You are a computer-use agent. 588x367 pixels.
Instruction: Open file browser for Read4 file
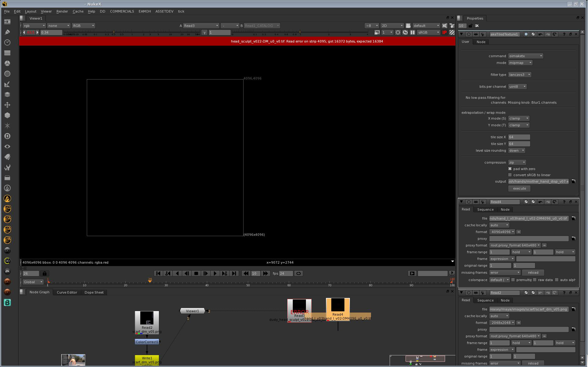tap(573, 218)
